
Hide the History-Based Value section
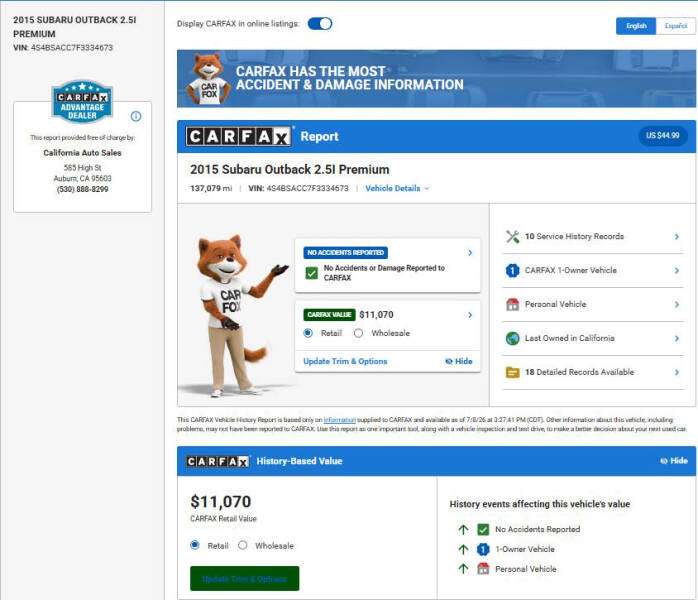pos(674,461)
